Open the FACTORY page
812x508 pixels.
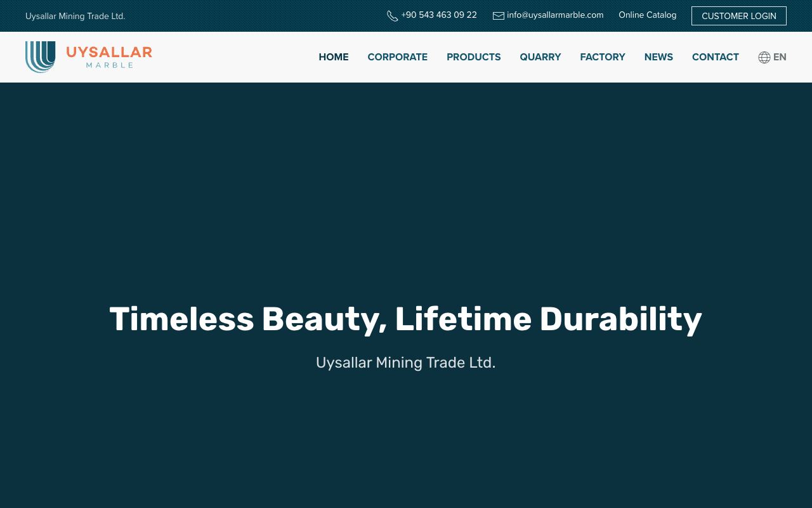click(603, 57)
